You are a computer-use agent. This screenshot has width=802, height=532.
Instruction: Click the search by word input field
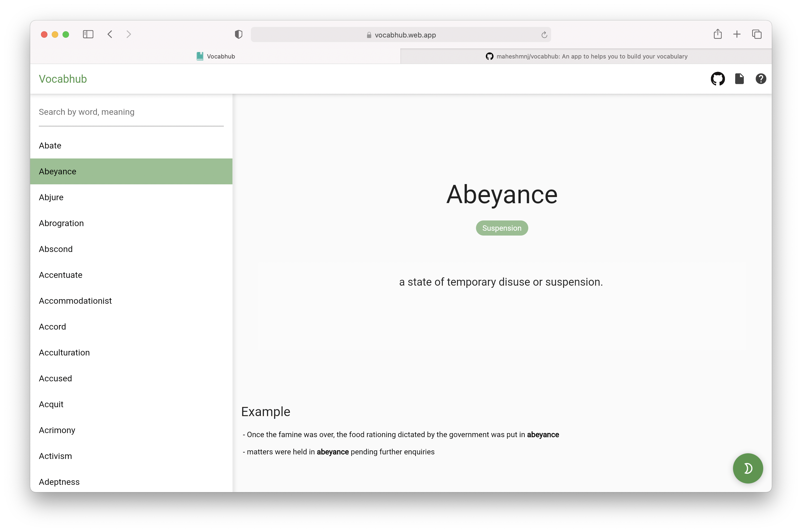[131, 112]
